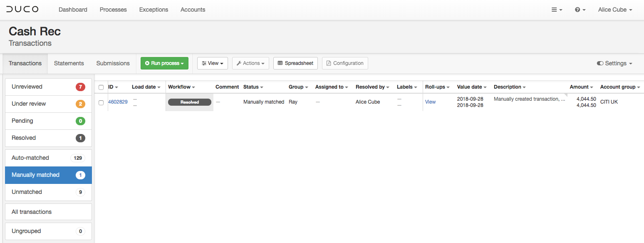The image size is (644, 243).
Task: Click Auto-matched count badge 129
Action: (78, 158)
